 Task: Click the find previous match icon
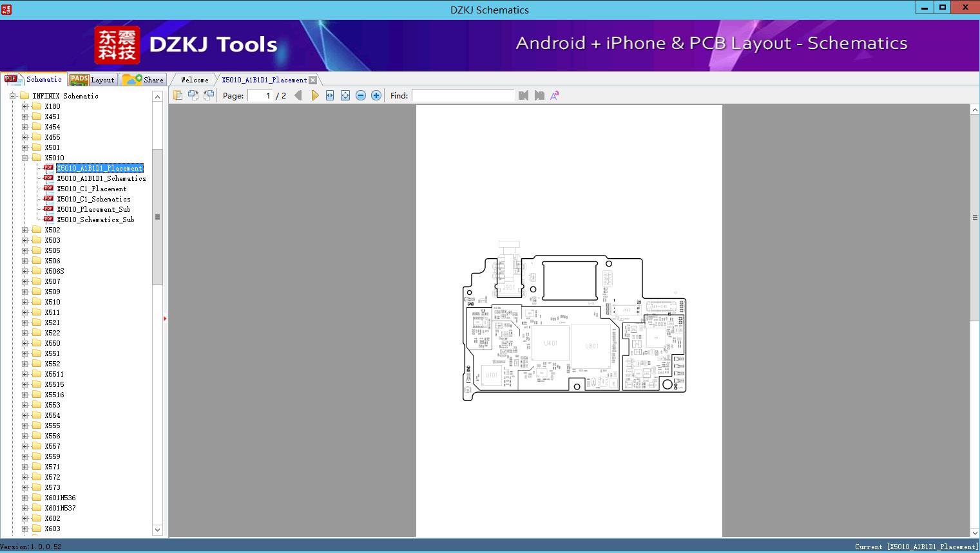(523, 95)
